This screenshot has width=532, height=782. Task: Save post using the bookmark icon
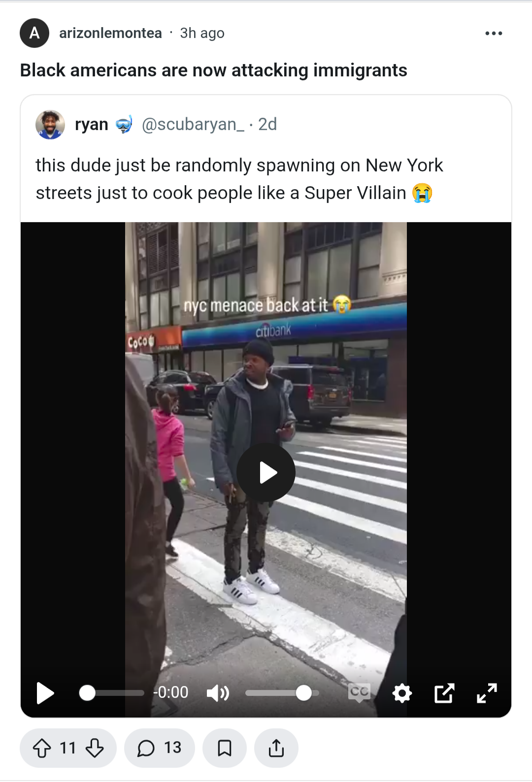[225, 748]
